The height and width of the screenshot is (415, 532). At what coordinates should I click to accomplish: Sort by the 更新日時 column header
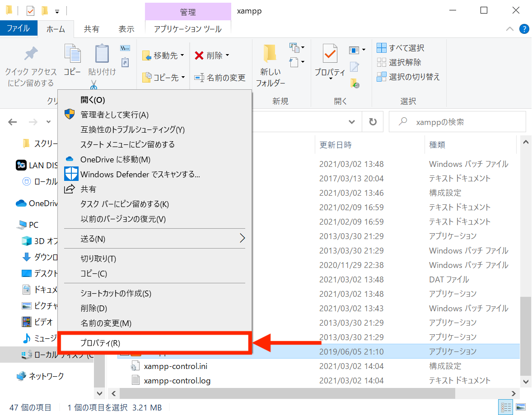pos(370,145)
